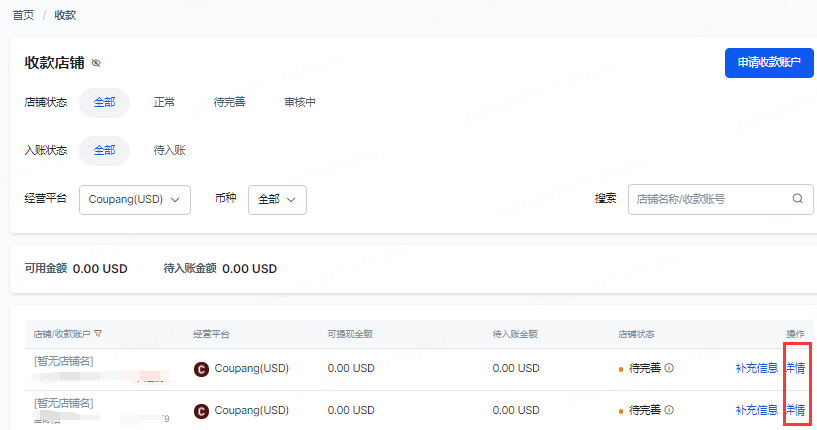Click the 待入账金额 0.00 USD summary value
Screen dimensions: 817x430
coord(250,269)
